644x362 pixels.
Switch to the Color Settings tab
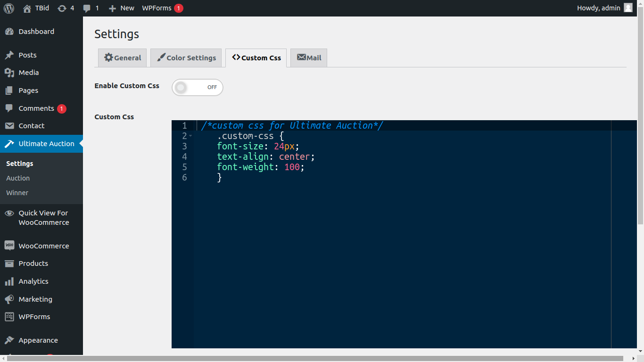186,58
